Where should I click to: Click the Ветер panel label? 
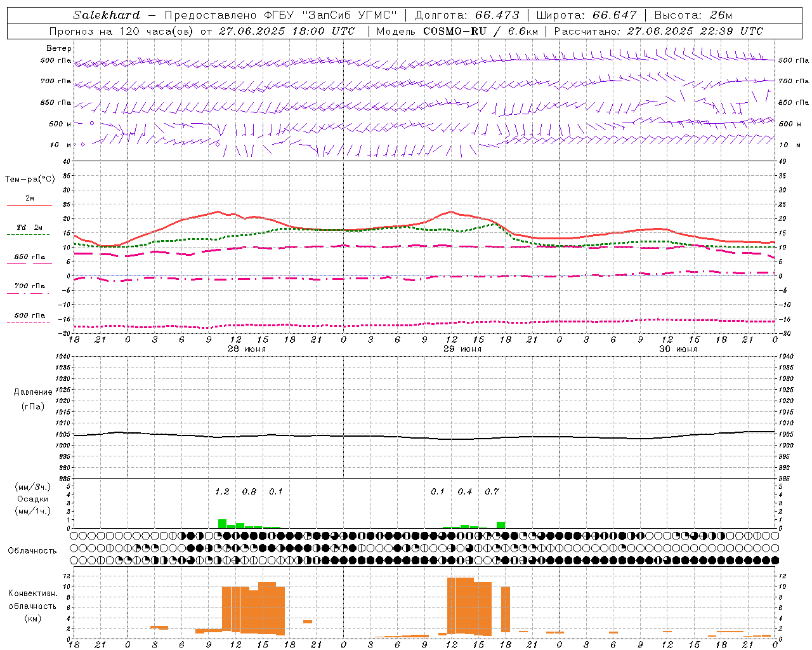click(59, 48)
